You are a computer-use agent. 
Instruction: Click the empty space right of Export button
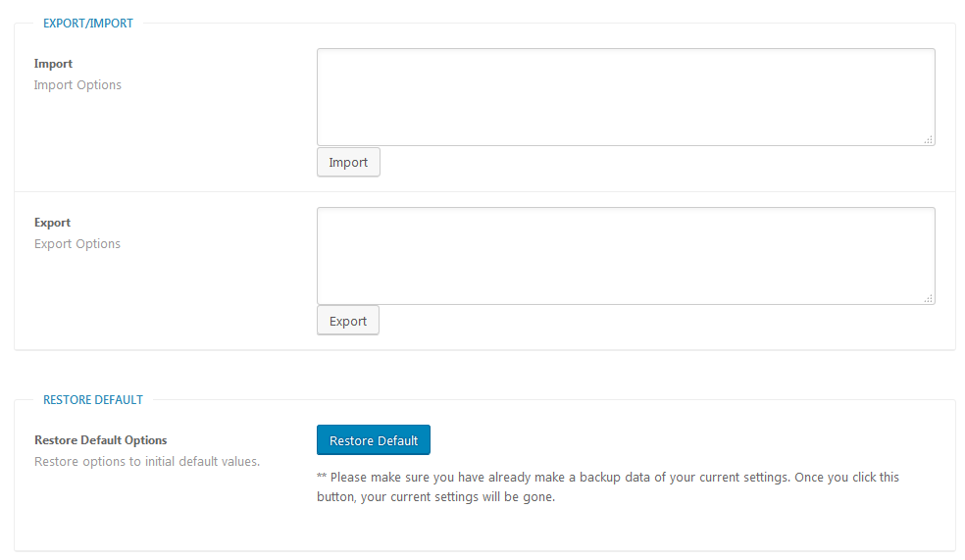657,321
